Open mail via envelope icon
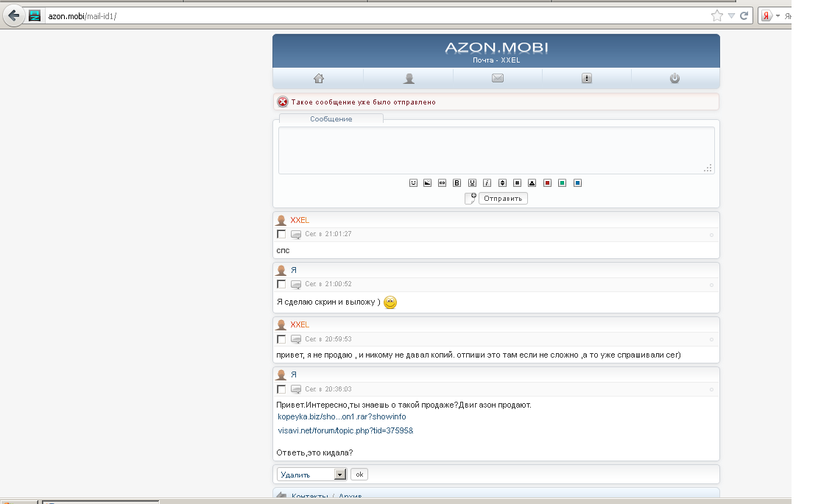Viewport: 821px width, 504px height. [498, 79]
